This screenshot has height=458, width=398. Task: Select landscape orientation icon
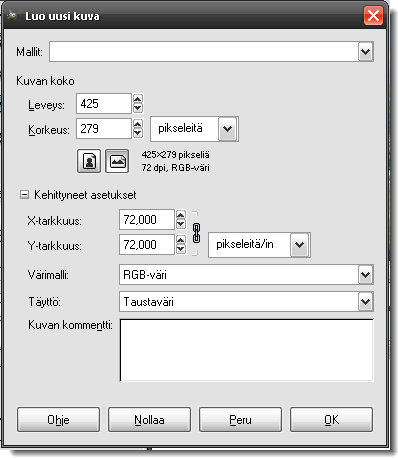click(x=117, y=161)
